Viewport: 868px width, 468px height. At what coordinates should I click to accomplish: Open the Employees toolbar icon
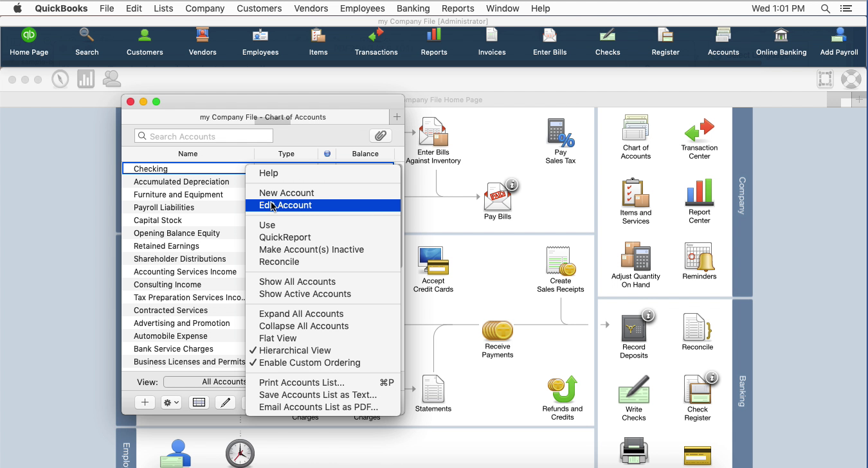[x=260, y=42]
